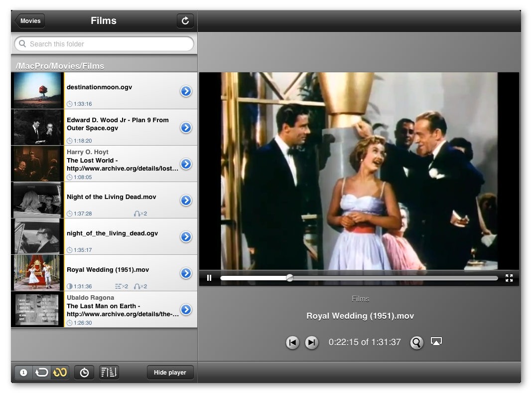The width and height of the screenshot is (532, 393).
Task: Click the Royal Wedding (1951).mov title below video
Action: tap(360, 316)
